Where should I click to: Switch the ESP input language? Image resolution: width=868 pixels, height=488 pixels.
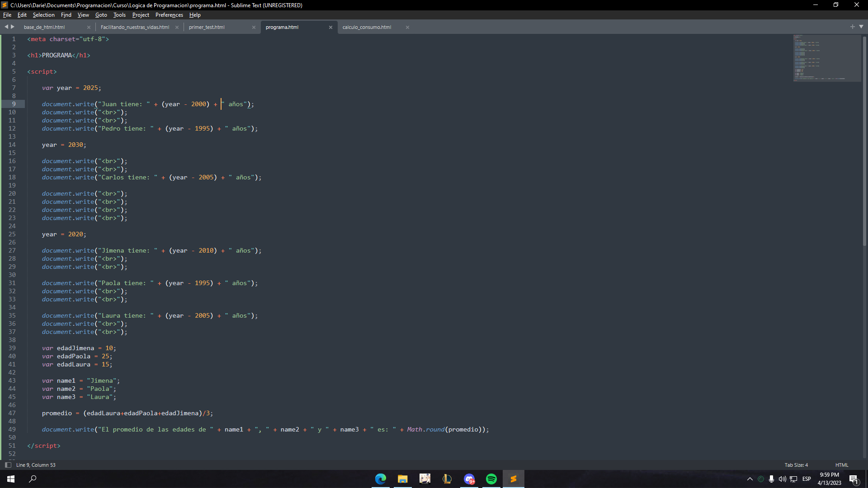click(x=807, y=479)
